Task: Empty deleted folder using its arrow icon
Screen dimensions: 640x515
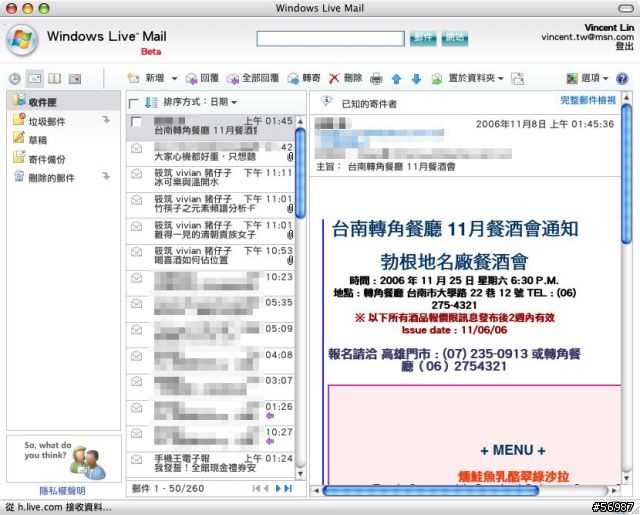Action: coord(106,176)
